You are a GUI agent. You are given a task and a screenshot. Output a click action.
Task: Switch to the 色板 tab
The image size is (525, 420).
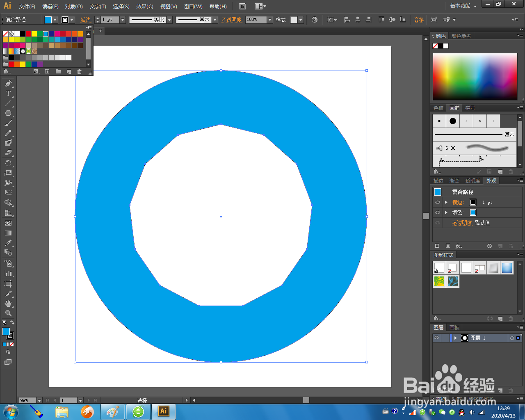438,108
